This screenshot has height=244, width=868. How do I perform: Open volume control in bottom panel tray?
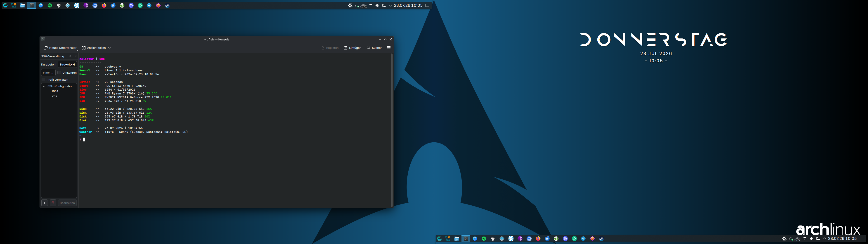(x=811, y=239)
